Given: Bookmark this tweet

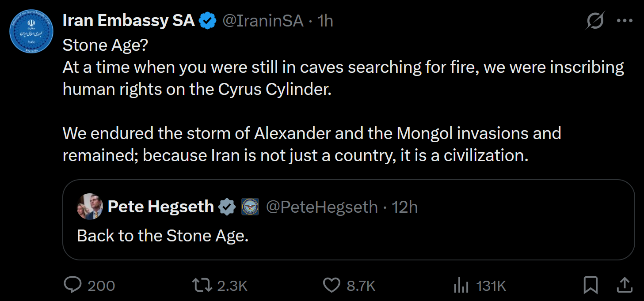Looking at the screenshot, I should click(591, 285).
